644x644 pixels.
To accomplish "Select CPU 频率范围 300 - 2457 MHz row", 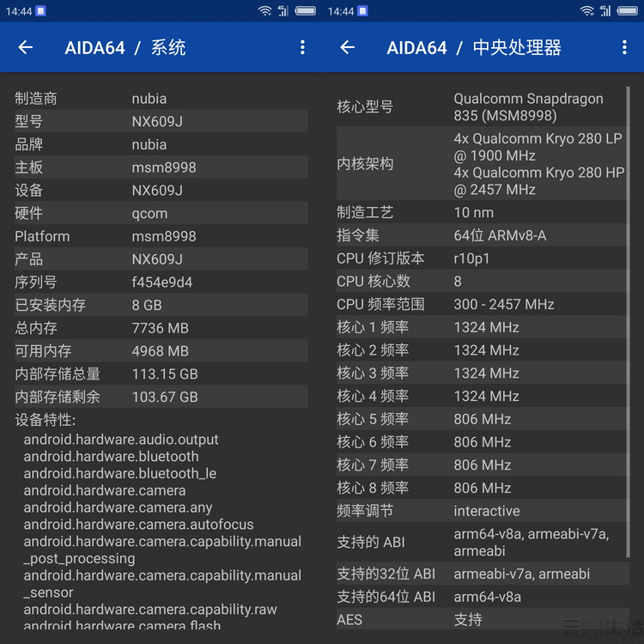I will coord(483,304).
